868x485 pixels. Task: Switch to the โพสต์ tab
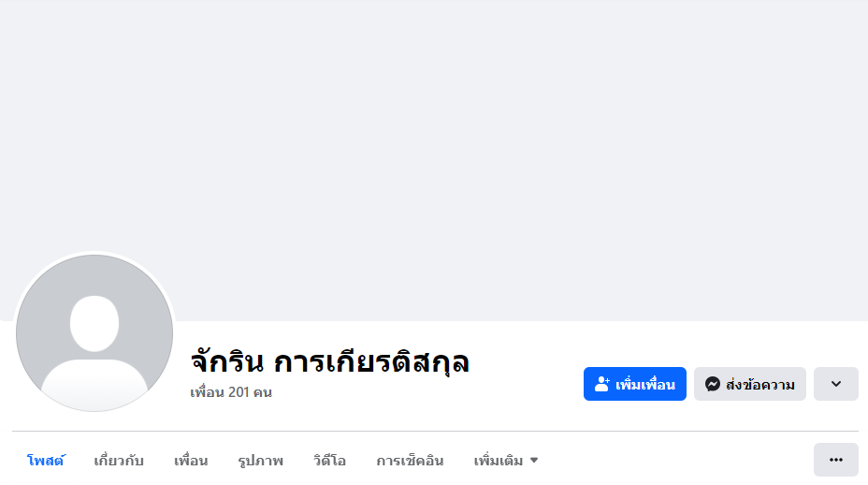pos(46,461)
